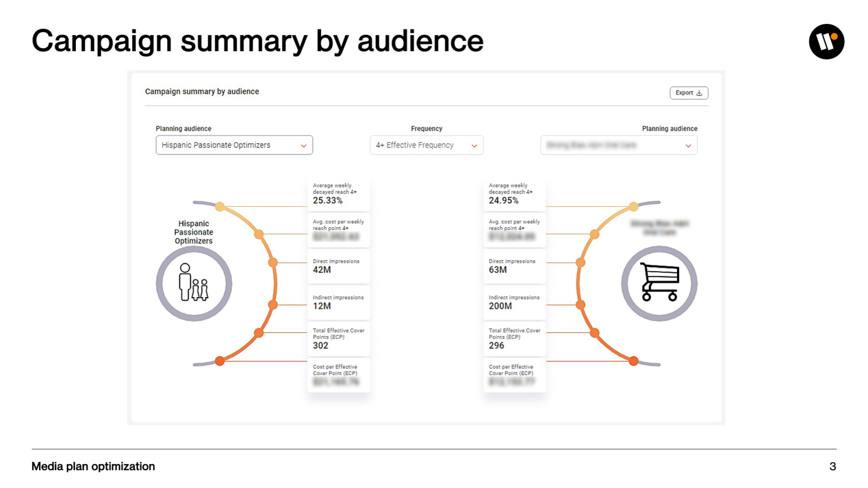Click the round black logo beside the slide title
The image size is (868, 488).
click(826, 42)
